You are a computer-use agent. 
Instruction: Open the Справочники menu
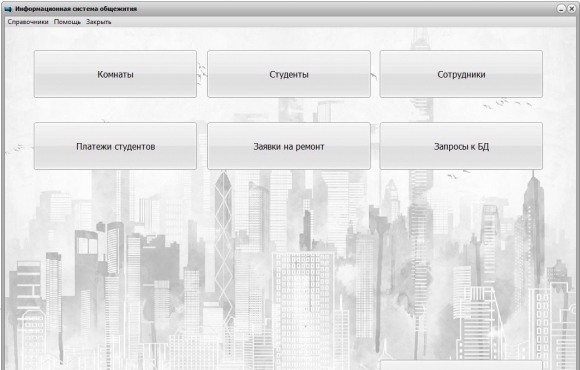(28, 22)
